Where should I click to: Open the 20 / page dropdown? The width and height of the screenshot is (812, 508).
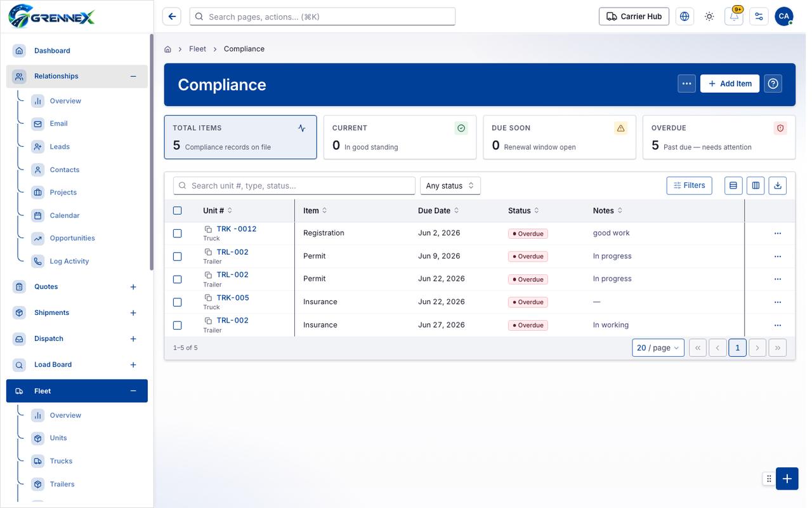coord(658,348)
